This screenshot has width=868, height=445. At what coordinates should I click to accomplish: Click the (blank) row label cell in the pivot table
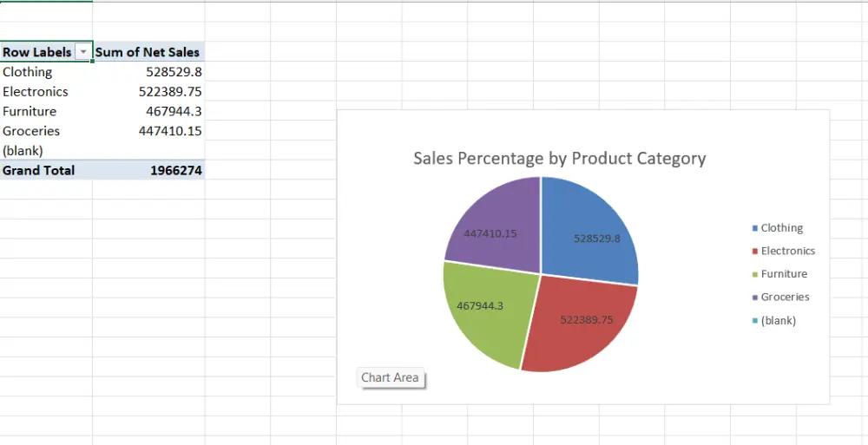[x=23, y=150]
